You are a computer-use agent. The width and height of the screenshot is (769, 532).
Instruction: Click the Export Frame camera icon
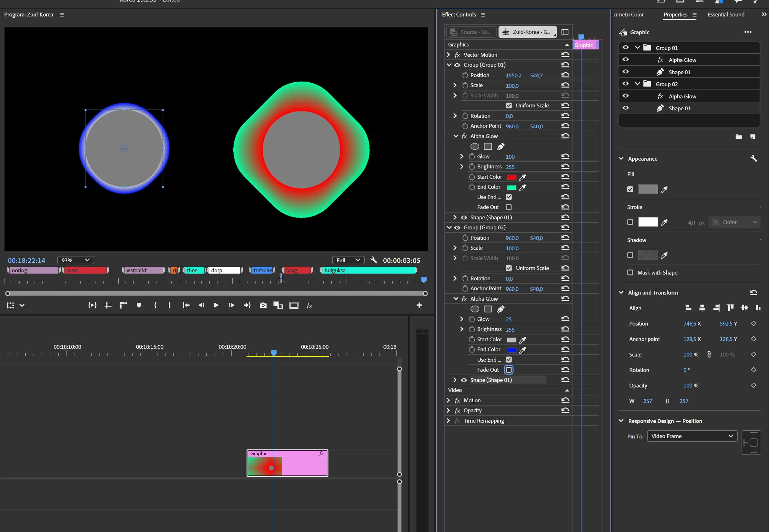point(263,305)
